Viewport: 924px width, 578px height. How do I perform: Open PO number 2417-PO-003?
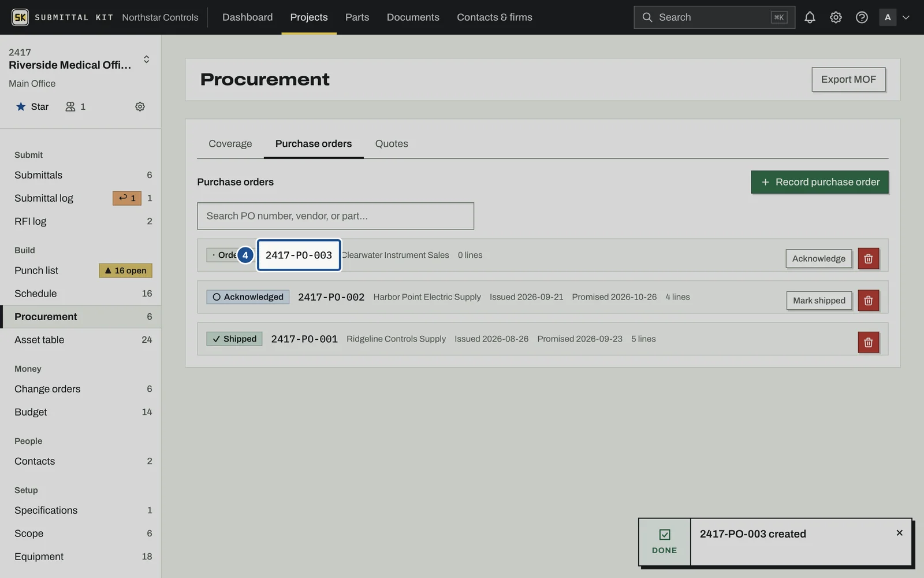tap(299, 255)
